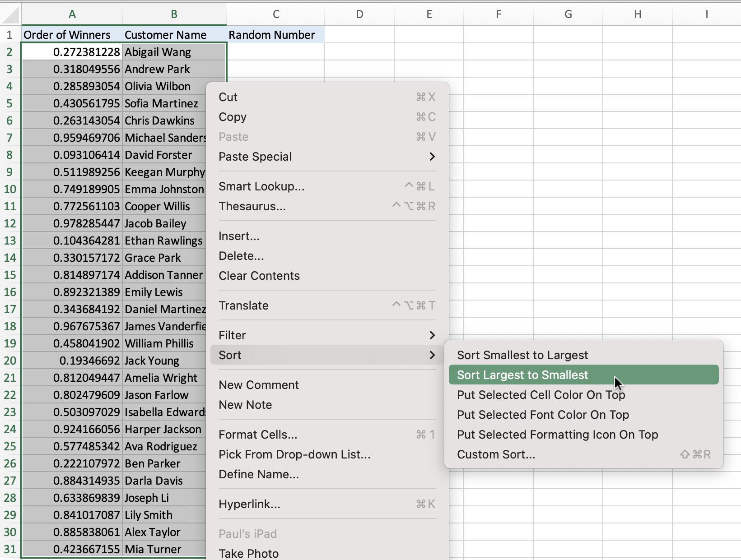Open Thesaurus... from the context menu
741x560 pixels.
[x=327, y=206]
